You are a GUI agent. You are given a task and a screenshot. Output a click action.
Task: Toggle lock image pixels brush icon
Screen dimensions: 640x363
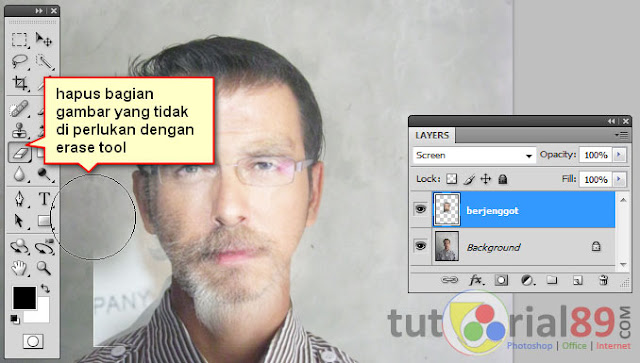(469, 179)
